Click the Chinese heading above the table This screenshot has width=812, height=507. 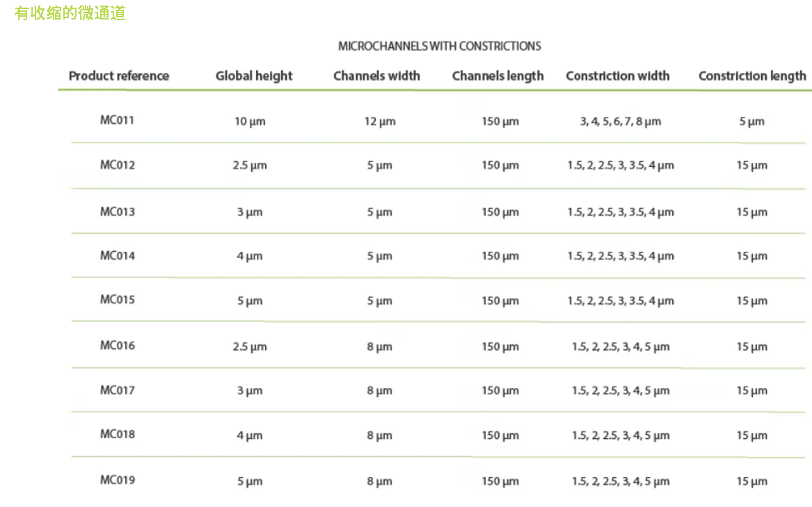[x=70, y=13]
